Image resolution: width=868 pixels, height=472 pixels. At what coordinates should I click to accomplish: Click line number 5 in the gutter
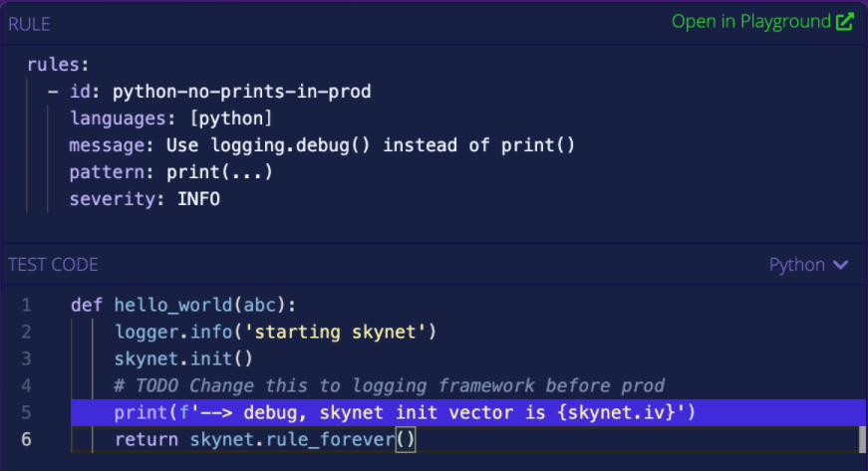coord(26,412)
